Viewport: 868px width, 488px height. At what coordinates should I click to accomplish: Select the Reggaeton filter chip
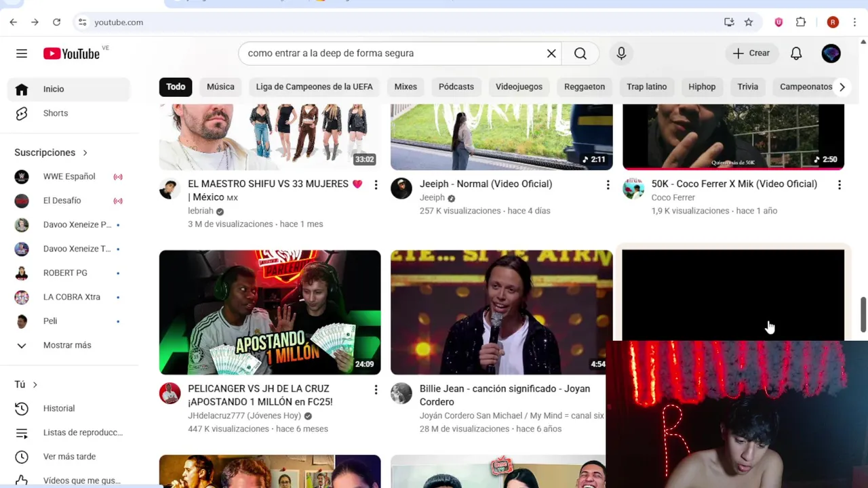click(x=585, y=87)
